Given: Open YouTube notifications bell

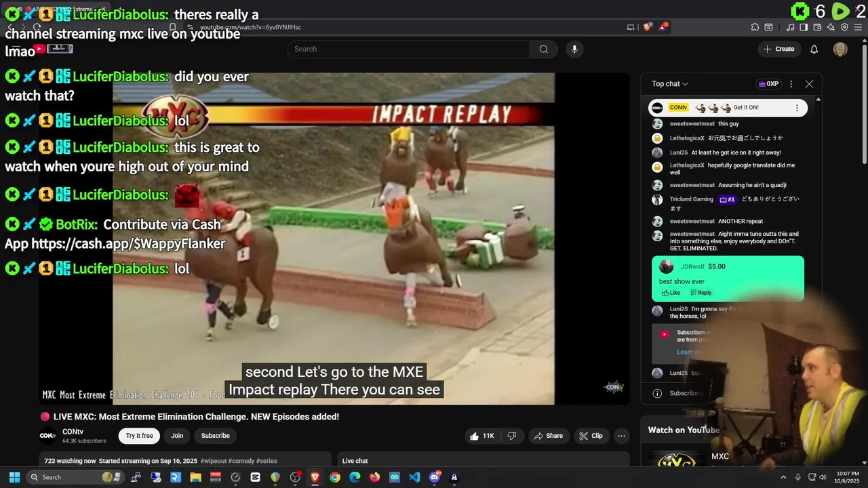Looking at the screenshot, I should click(x=814, y=49).
